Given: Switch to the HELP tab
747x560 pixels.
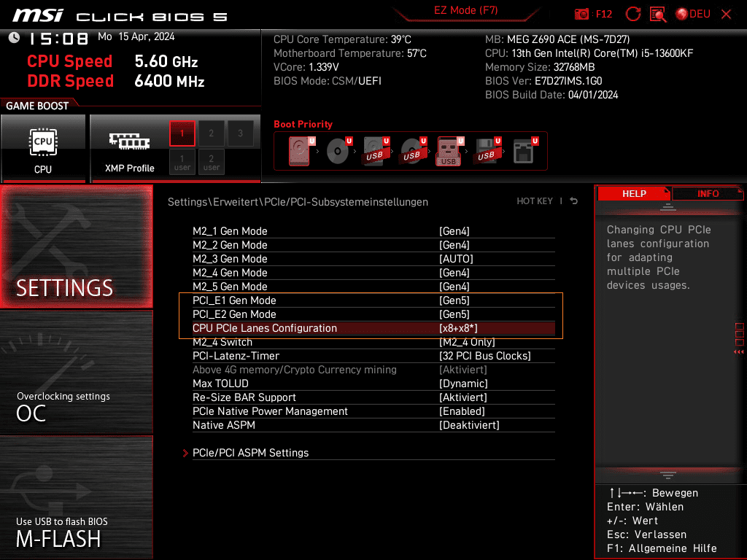Looking at the screenshot, I should (634, 194).
